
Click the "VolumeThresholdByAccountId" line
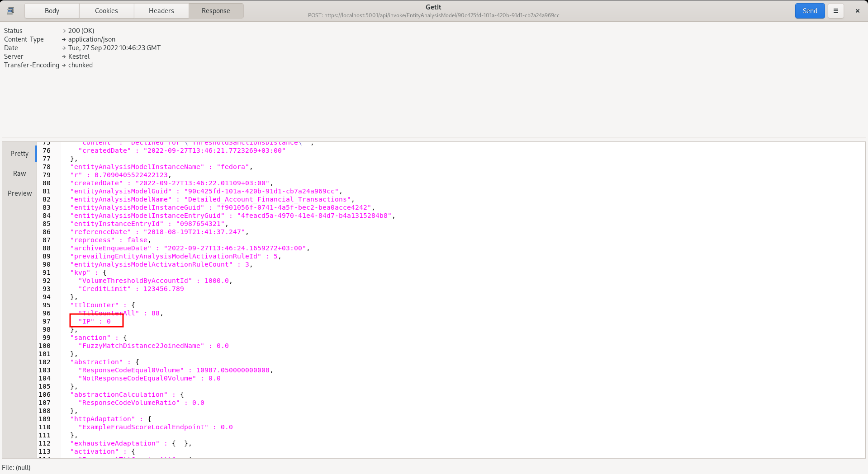[x=156, y=281]
